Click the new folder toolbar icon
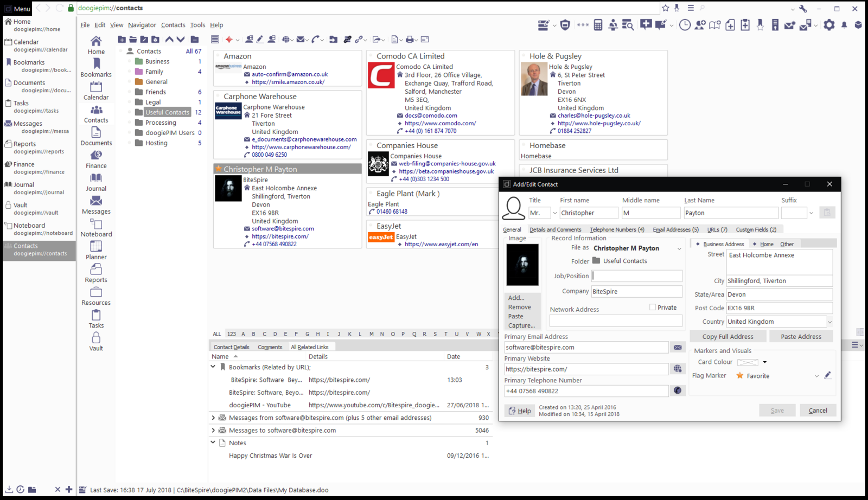This screenshot has width=868, height=500. (122, 39)
